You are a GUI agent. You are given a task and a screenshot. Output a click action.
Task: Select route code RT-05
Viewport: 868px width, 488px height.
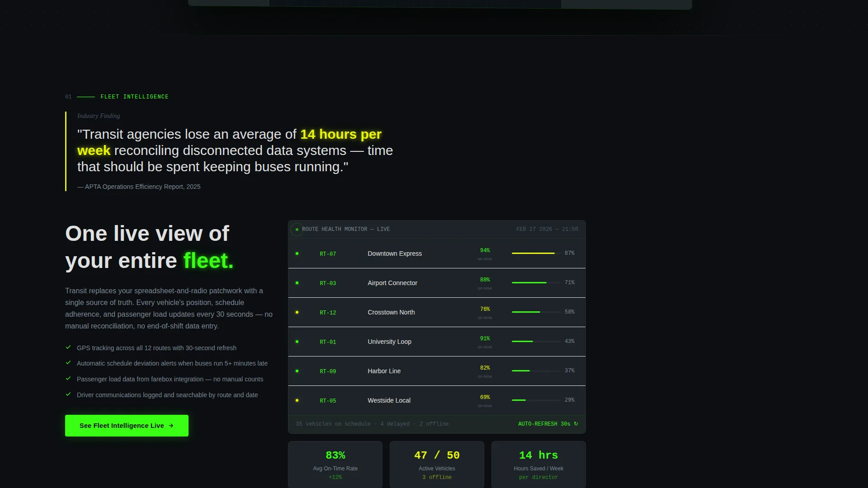coord(328,401)
